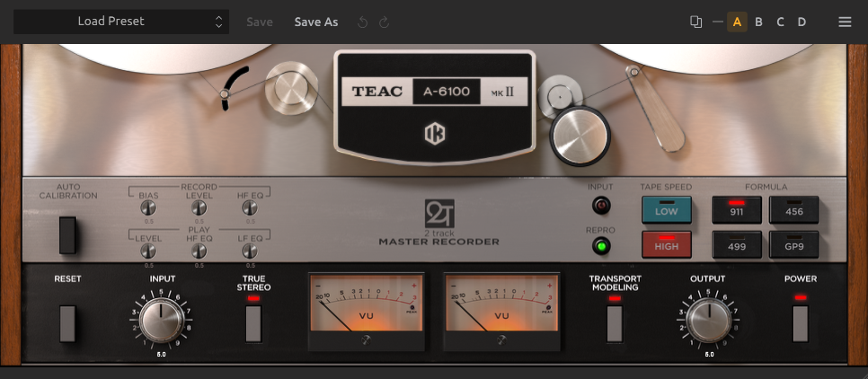Image resolution: width=868 pixels, height=379 pixels.
Task: Click the undo arrow icon
Action: tap(363, 22)
